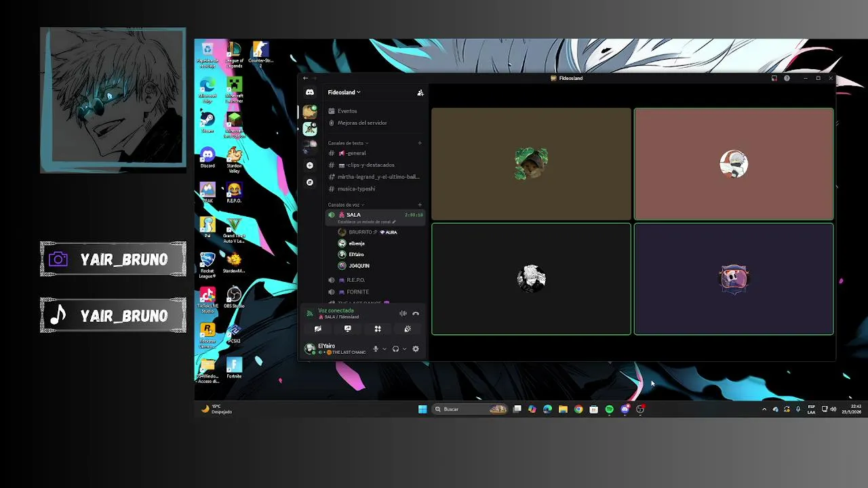Show hidden system tray icons arrow
Image resolution: width=868 pixels, height=488 pixels.
click(x=764, y=409)
